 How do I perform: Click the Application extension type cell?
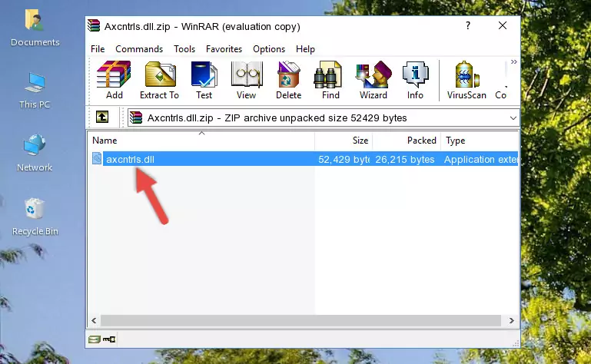point(481,160)
